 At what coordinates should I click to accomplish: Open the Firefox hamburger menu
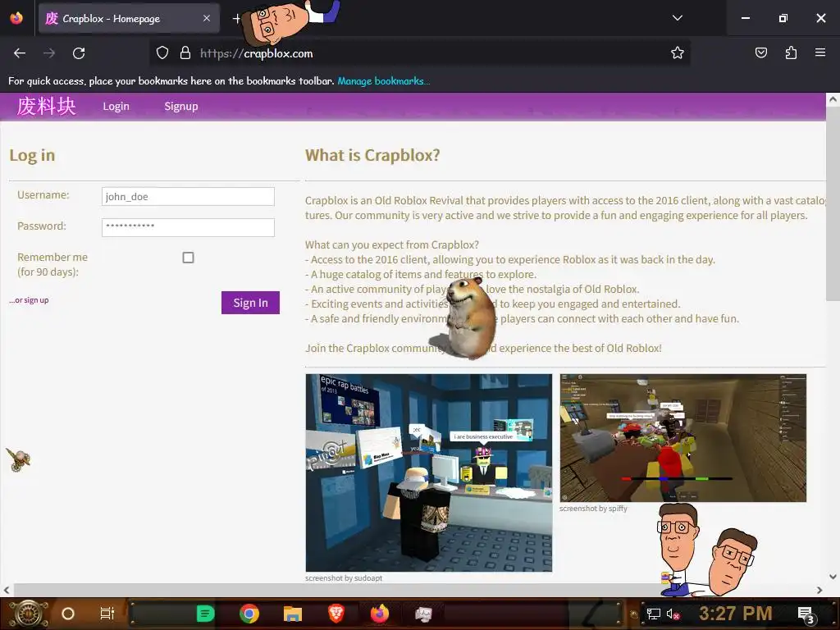[820, 52]
